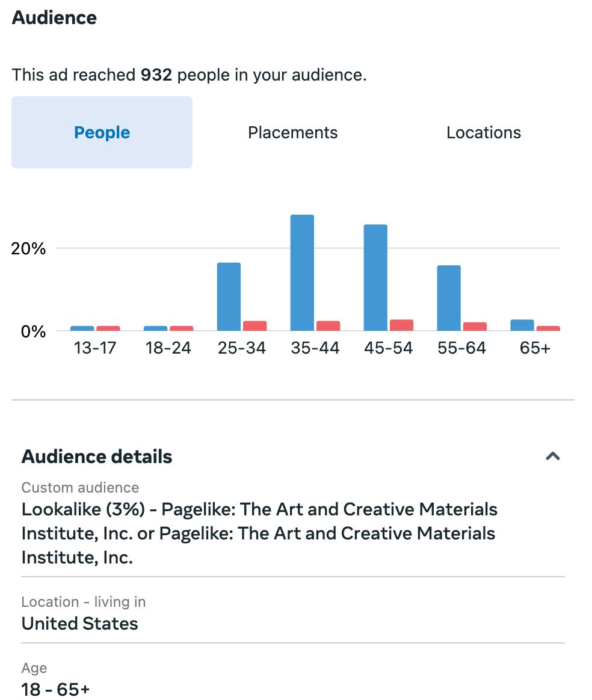Switch to the People tab
This screenshot has height=700, width=592.
coord(102,132)
